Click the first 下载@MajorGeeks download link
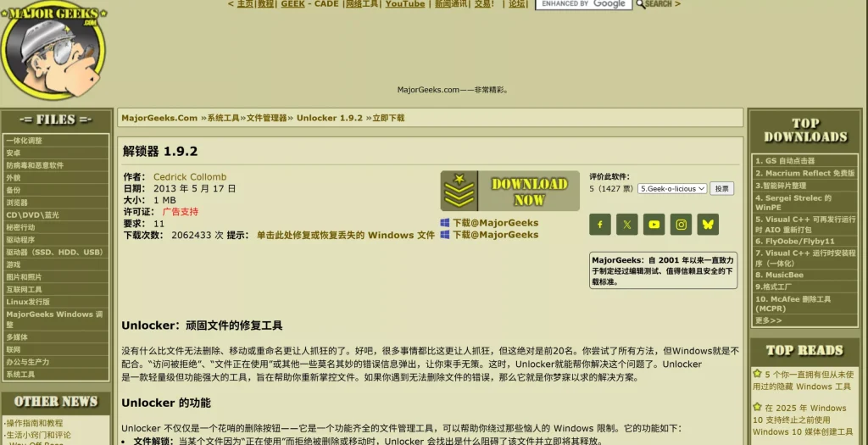Image resolution: width=868 pixels, height=445 pixels. 495,223
